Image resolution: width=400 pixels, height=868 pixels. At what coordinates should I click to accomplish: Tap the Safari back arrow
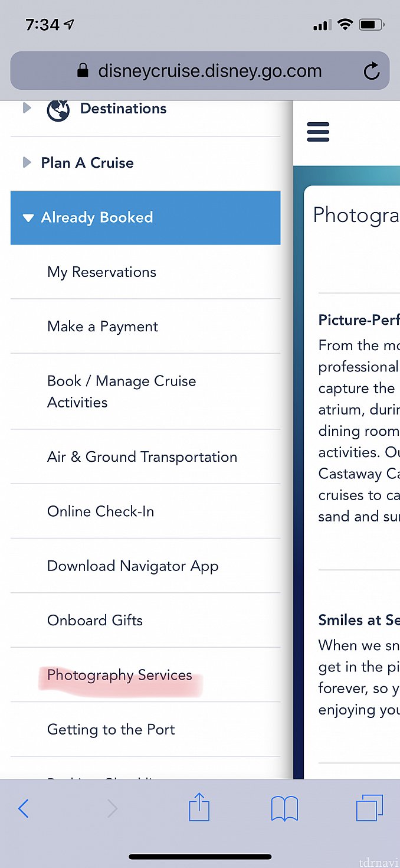click(24, 808)
